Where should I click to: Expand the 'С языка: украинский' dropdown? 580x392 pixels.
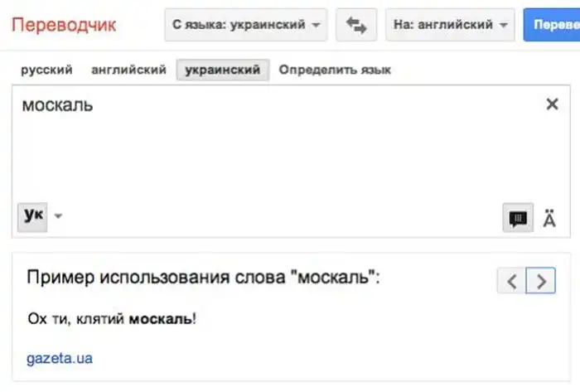point(246,25)
